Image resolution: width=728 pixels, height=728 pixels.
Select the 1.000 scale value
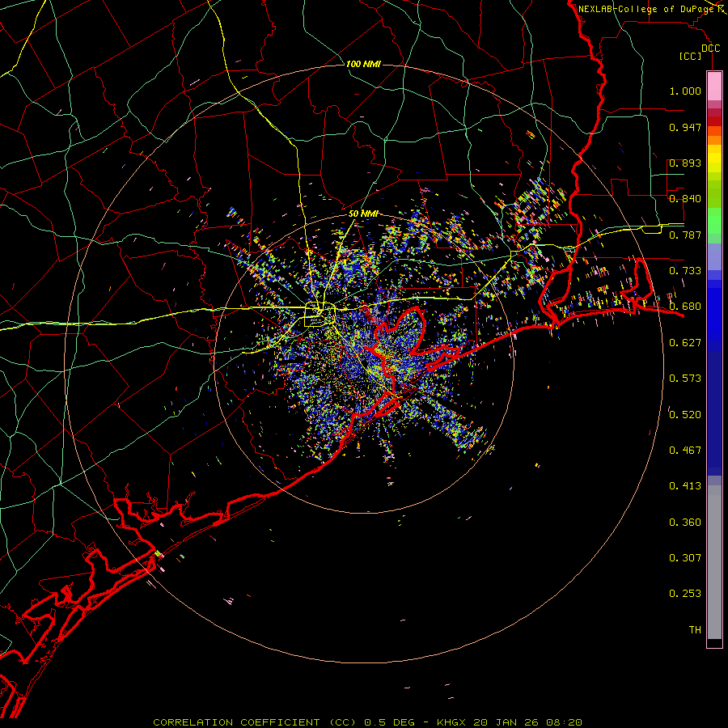(x=685, y=91)
